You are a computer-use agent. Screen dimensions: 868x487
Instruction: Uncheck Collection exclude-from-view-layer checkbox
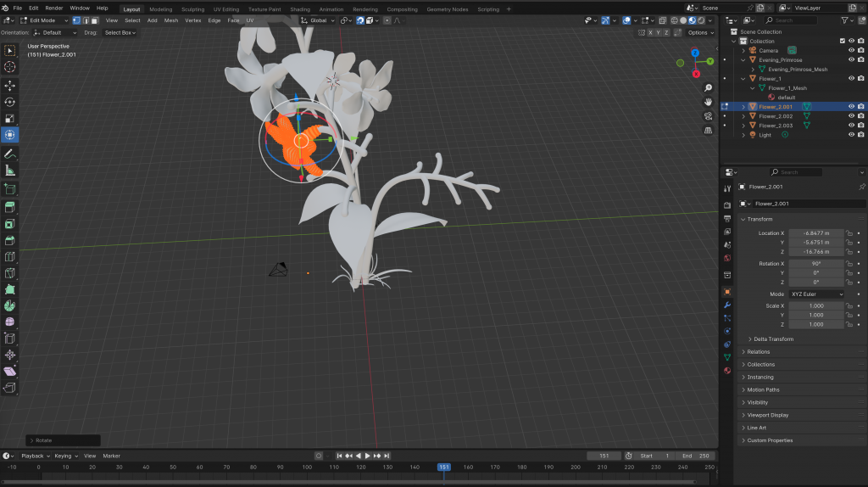click(x=843, y=41)
